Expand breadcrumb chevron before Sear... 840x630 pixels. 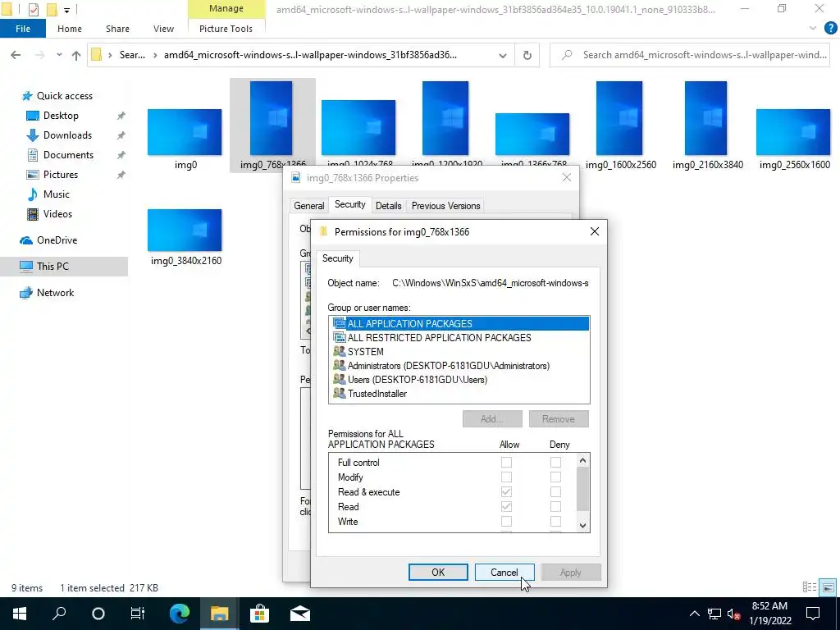(110, 55)
